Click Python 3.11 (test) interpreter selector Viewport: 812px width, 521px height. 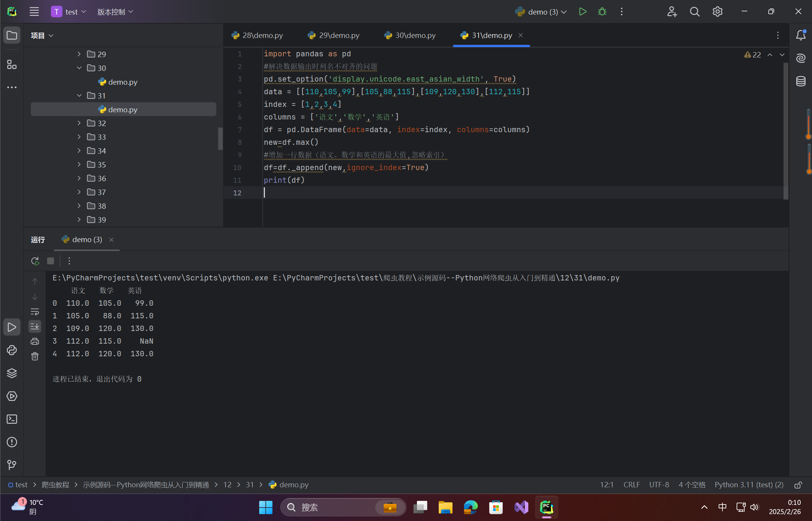749,485
